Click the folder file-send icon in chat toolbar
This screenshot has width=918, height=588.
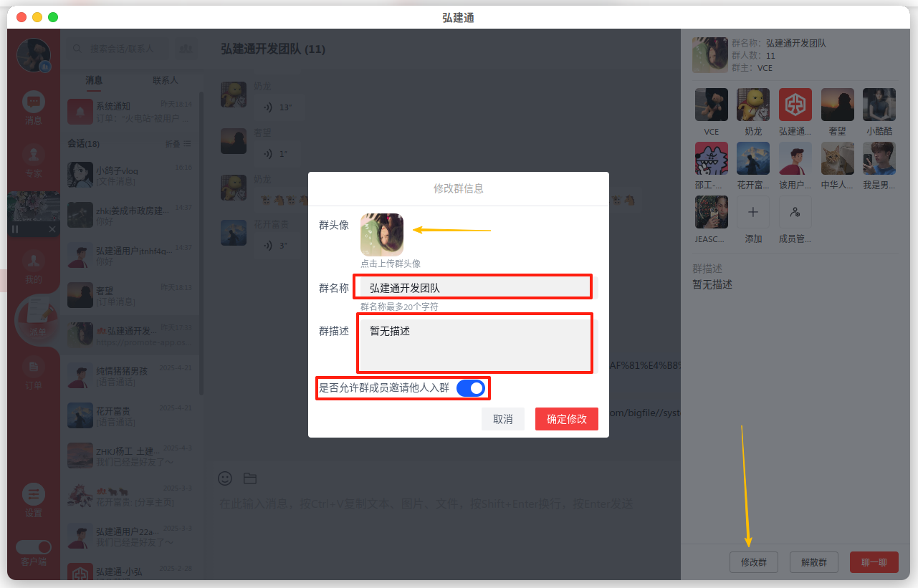coord(250,478)
